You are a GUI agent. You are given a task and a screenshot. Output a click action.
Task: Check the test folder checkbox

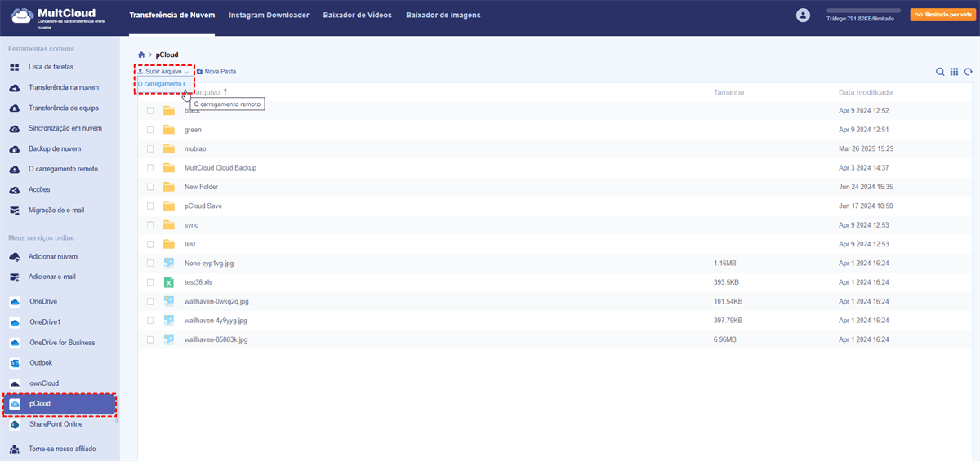pos(150,244)
